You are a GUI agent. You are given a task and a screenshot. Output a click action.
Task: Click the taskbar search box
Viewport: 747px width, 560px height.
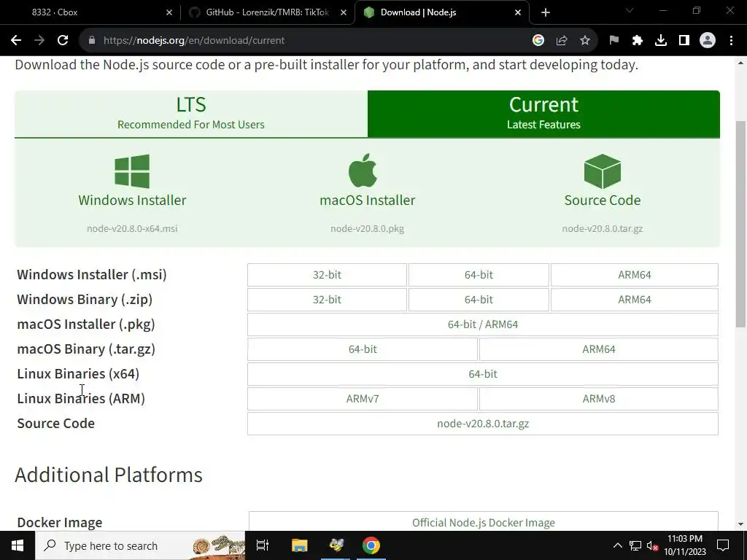tap(140, 545)
